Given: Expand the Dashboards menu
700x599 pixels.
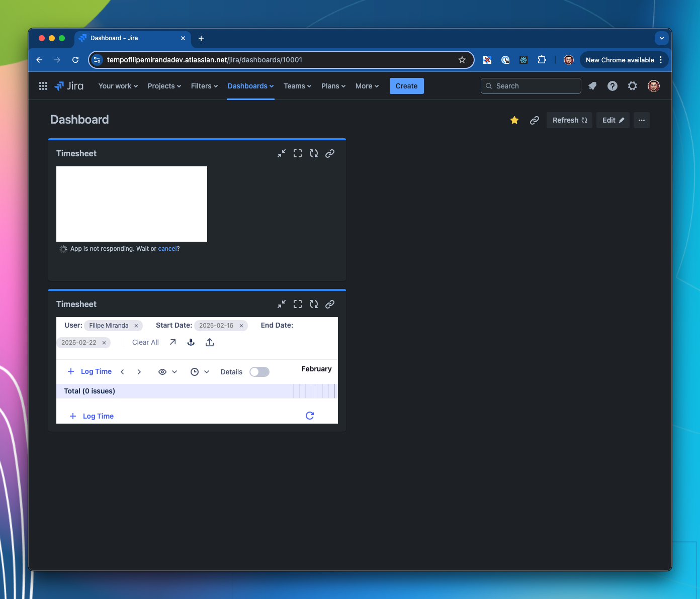Looking at the screenshot, I should (250, 86).
